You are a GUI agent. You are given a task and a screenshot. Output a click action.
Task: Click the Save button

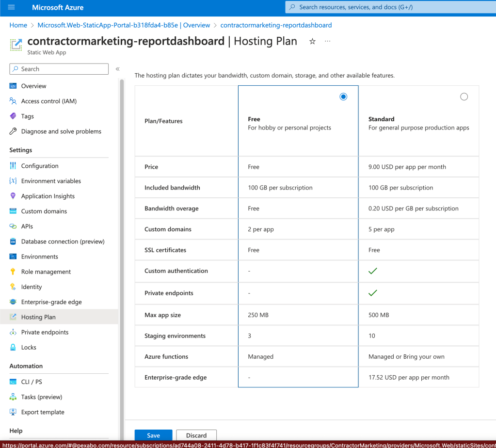pos(153,435)
